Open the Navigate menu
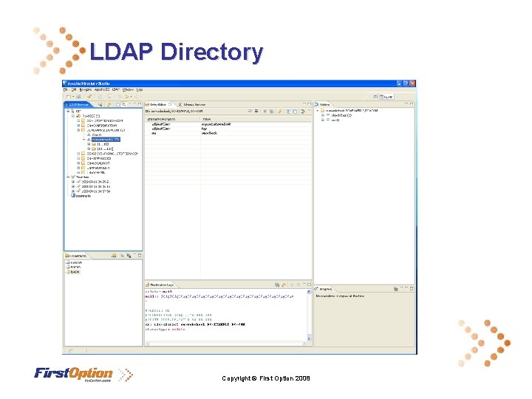The width and height of the screenshot is (532, 399). click(x=86, y=90)
